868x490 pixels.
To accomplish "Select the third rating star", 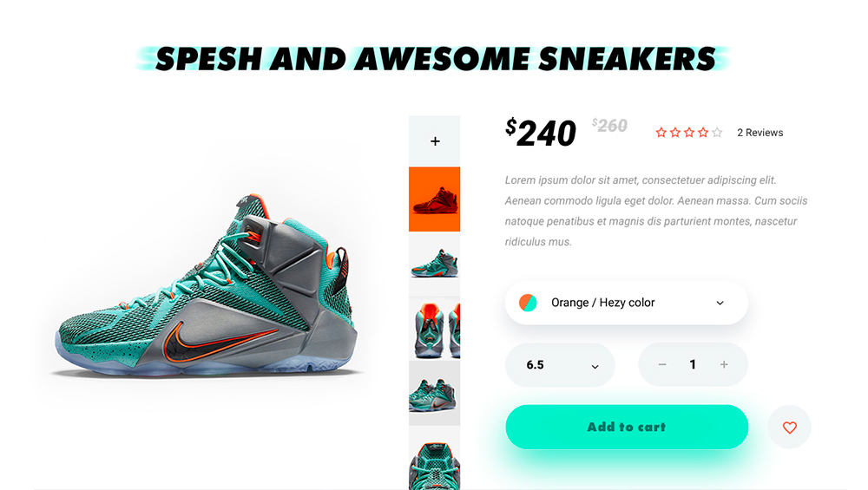I will 689,132.
